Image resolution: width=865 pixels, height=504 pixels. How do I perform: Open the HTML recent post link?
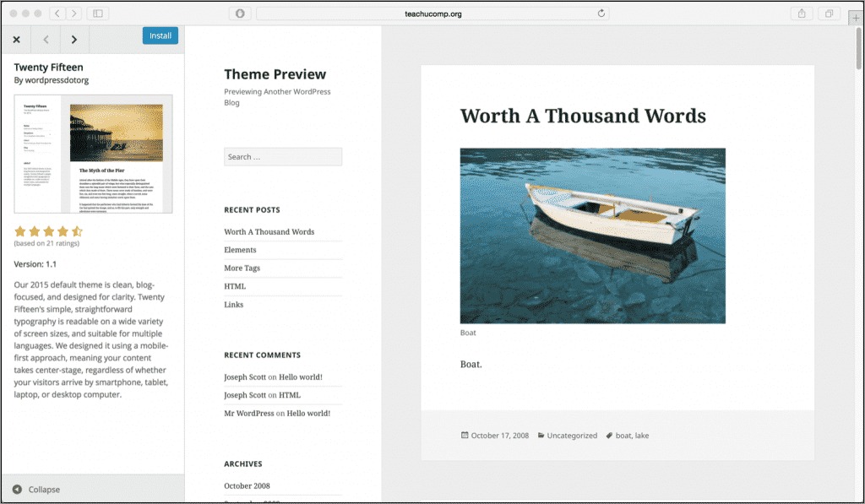(235, 286)
